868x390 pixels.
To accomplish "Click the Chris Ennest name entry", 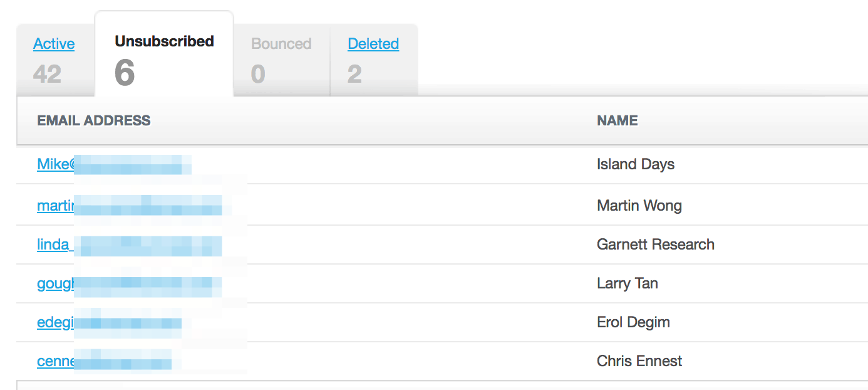I will (x=639, y=361).
